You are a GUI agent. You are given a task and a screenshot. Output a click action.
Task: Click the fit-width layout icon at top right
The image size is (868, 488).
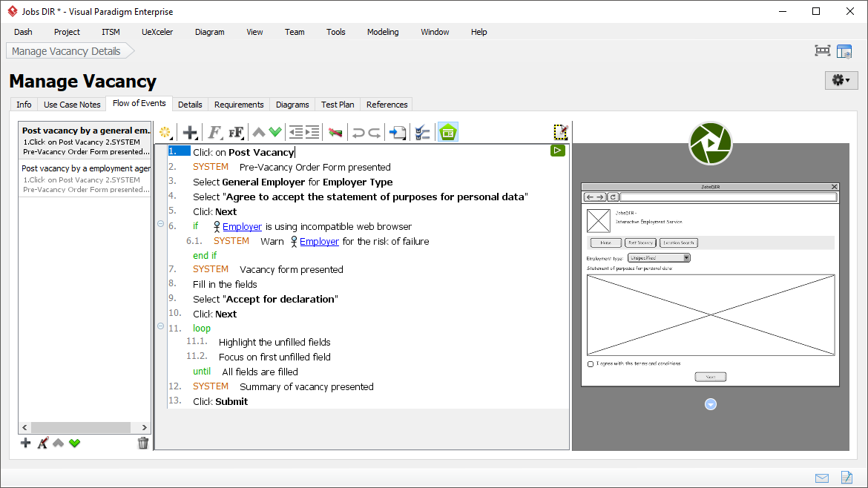[x=823, y=51]
